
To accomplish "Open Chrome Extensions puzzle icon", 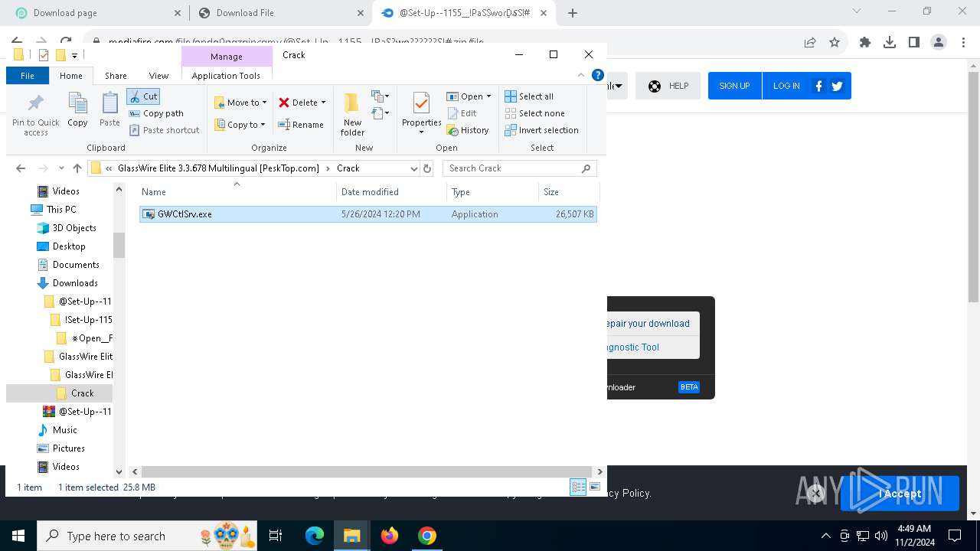I will click(x=865, y=43).
